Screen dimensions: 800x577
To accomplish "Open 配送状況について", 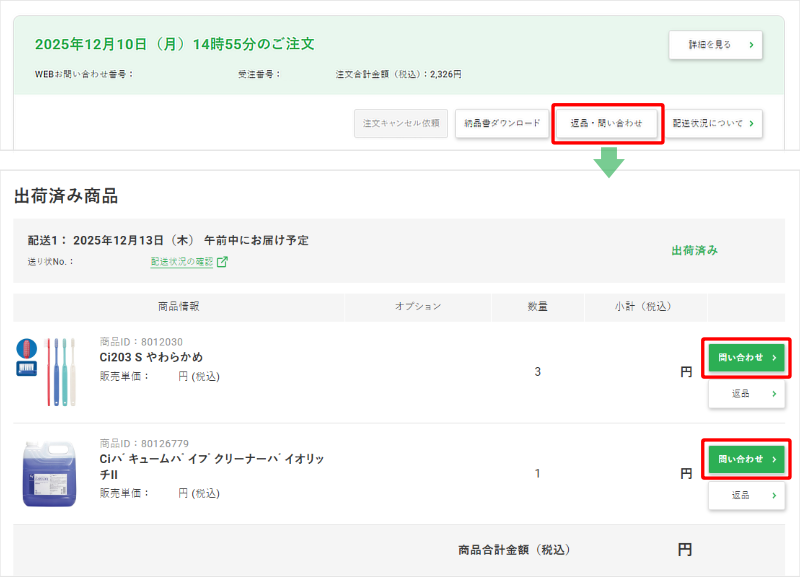I will point(715,123).
